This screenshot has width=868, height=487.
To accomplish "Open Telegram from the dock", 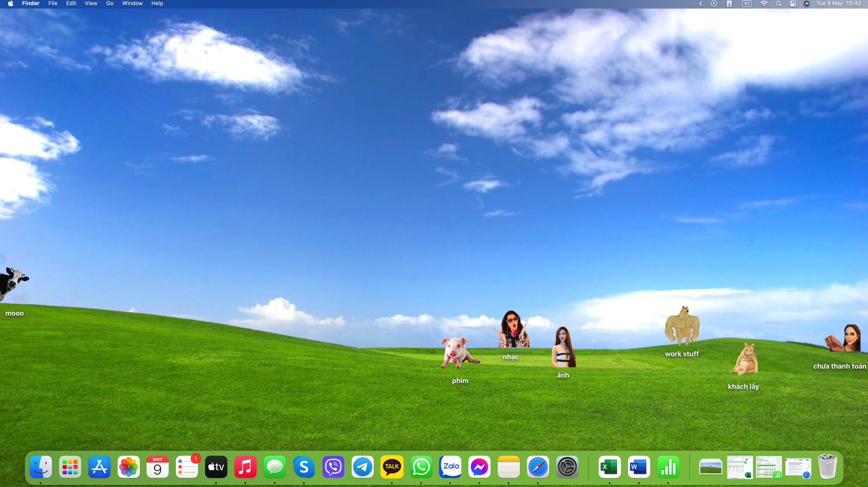I will [x=362, y=467].
